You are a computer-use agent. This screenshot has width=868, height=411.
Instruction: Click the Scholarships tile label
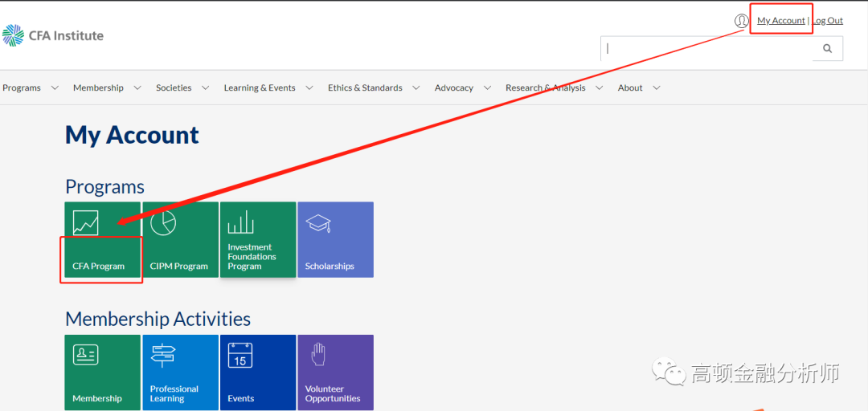330,266
